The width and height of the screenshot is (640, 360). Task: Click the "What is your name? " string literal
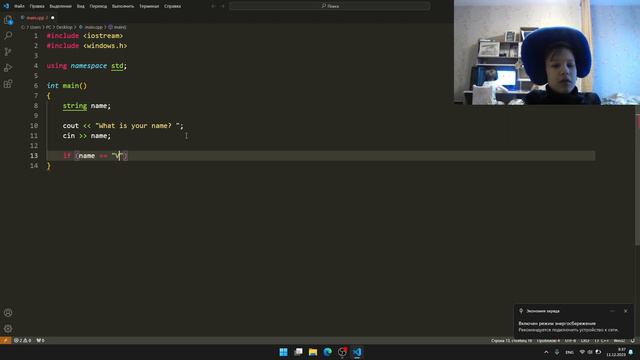137,126
